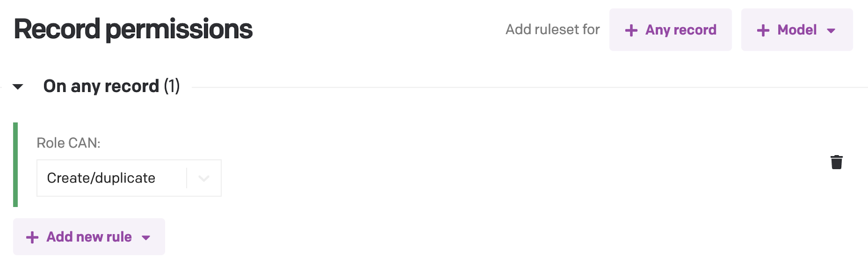Image resolution: width=868 pixels, height=271 pixels.
Task: Click the Add ruleset for label
Action: tap(552, 29)
